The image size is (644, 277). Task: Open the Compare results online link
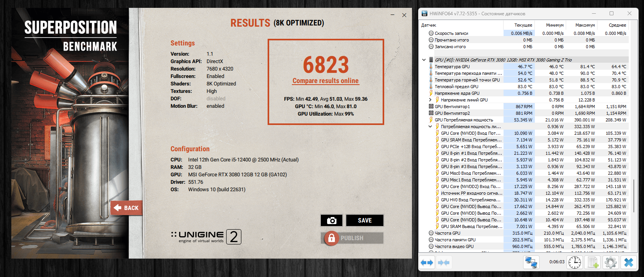326,81
